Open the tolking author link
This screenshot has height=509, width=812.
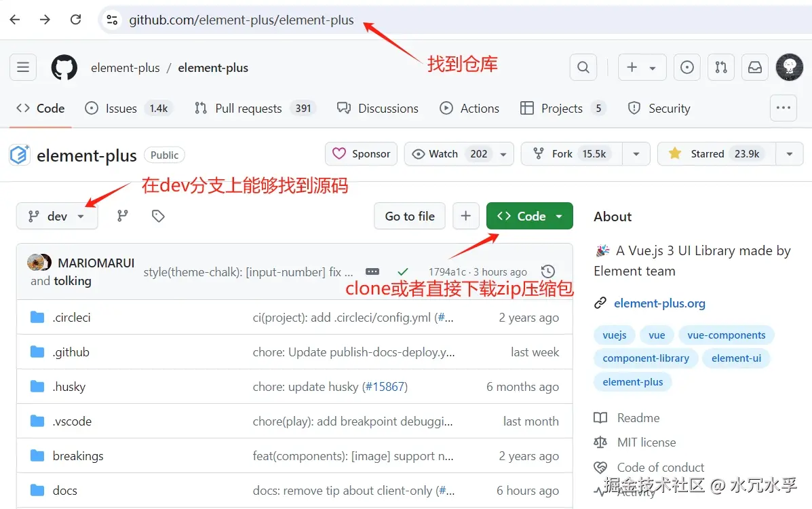click(73, 281)
